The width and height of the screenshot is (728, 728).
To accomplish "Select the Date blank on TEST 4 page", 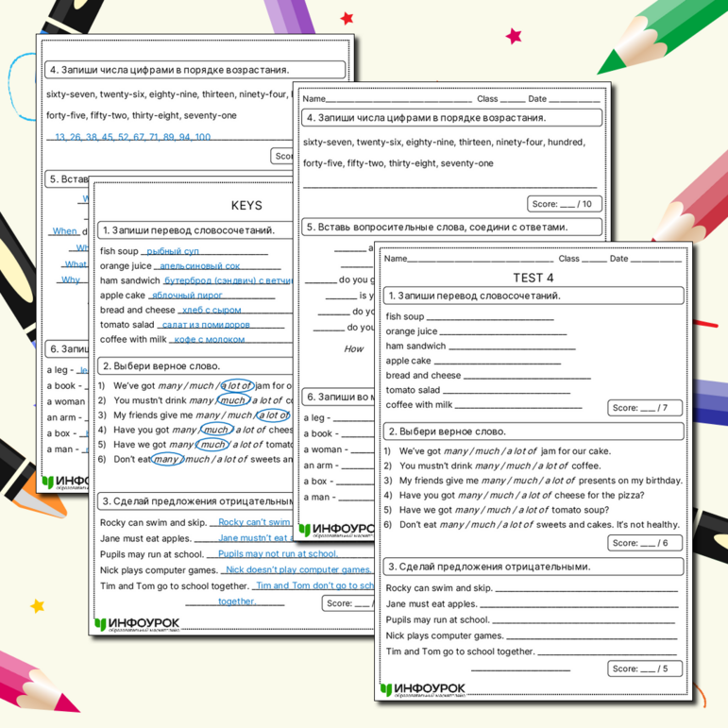I will pos(655,261).
